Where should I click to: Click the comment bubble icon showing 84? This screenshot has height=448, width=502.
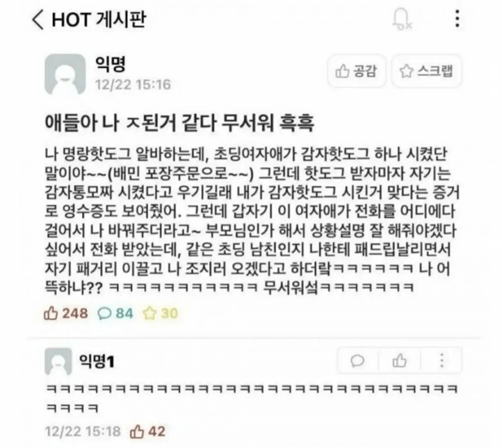point(104,313)
